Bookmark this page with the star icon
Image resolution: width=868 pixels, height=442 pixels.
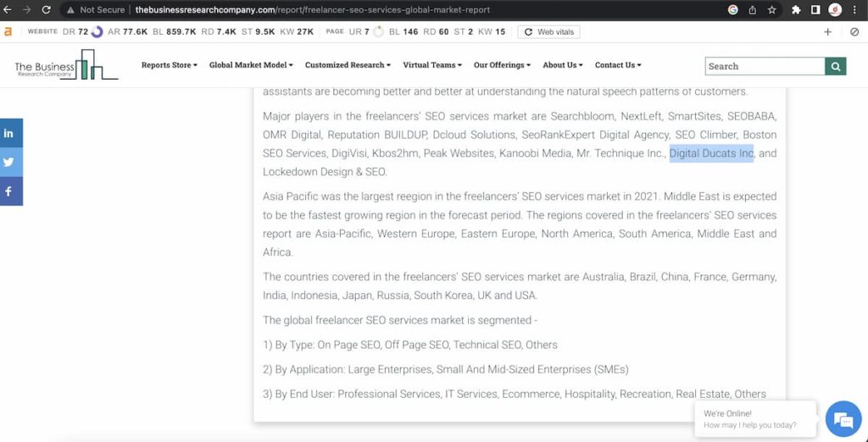point(771,9)
